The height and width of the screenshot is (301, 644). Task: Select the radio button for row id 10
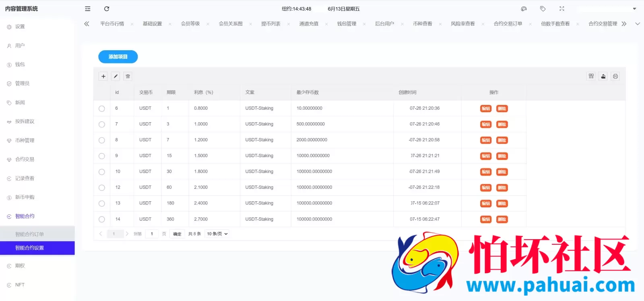[x=102, y=172]
